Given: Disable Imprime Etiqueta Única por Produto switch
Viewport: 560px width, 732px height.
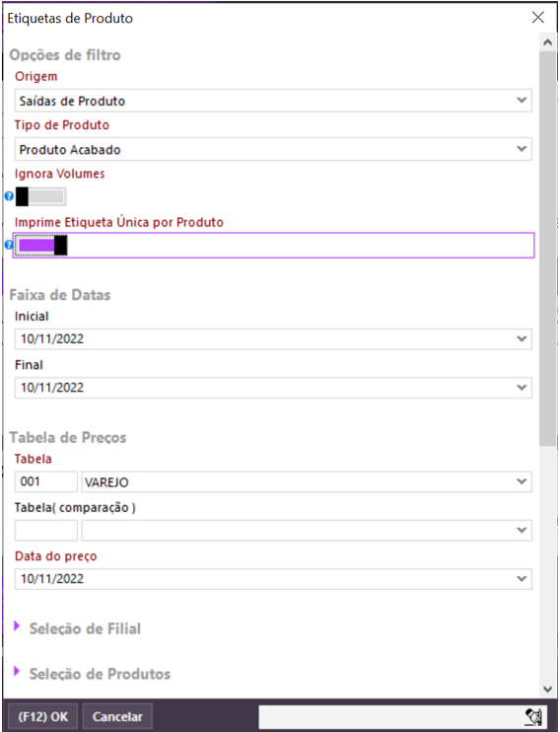Looking at the screenshot, I should (41, 245).
